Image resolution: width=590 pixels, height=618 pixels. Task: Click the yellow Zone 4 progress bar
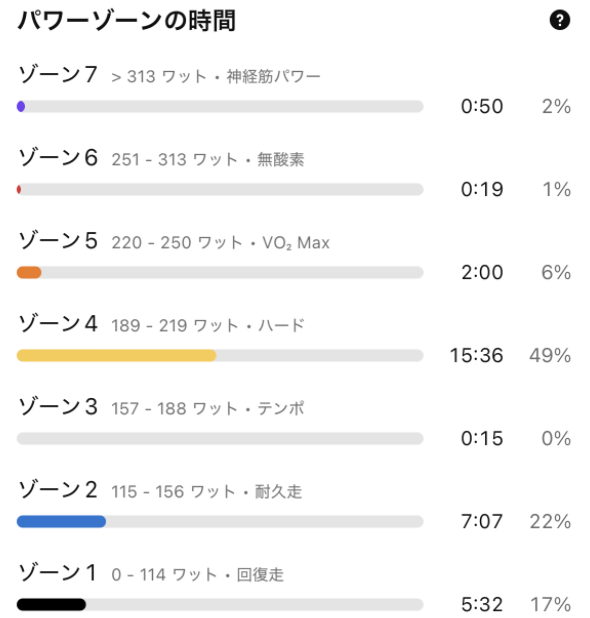pos(220,356)
